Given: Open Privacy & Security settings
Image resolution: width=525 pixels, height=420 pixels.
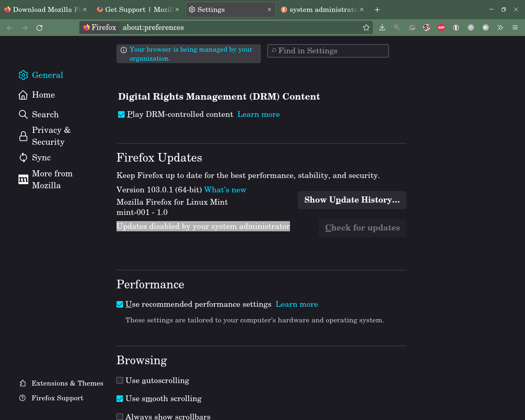Looking at the screenshot, I should (x=45, y=136).
